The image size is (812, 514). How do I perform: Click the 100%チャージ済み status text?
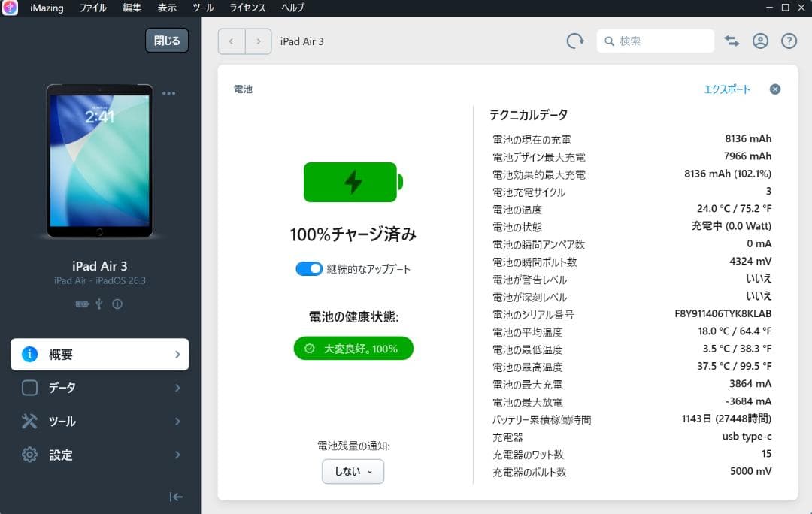click(353, 234)
